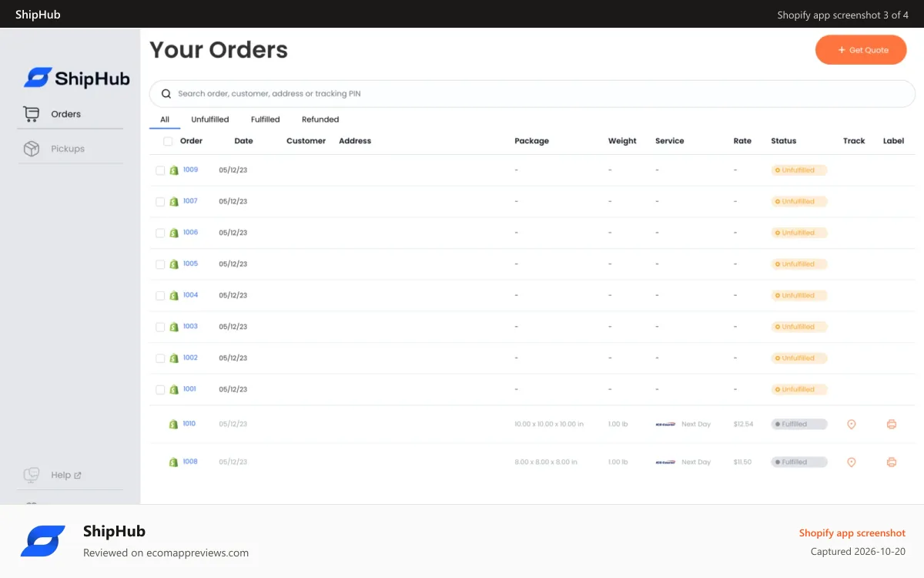Image resolution: width=924 pixels, height=578 pixels.
Task: Open order number 1010 link
Action: [189, 423]
